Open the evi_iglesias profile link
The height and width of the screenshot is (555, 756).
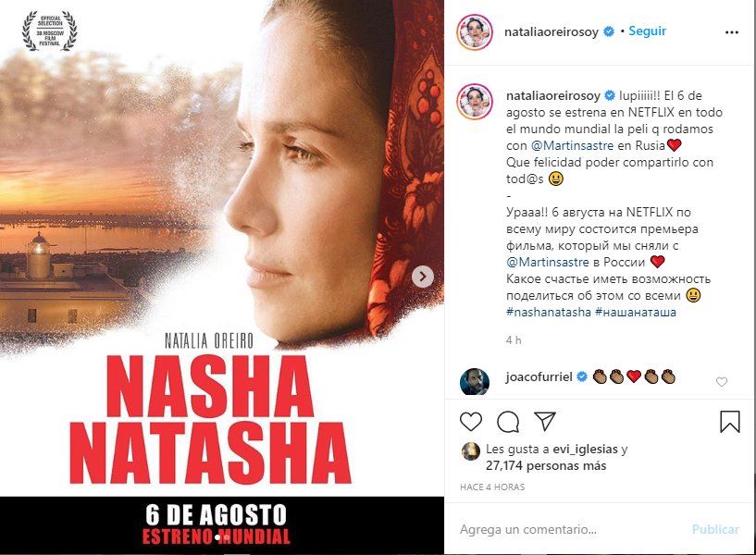point(585,449)
